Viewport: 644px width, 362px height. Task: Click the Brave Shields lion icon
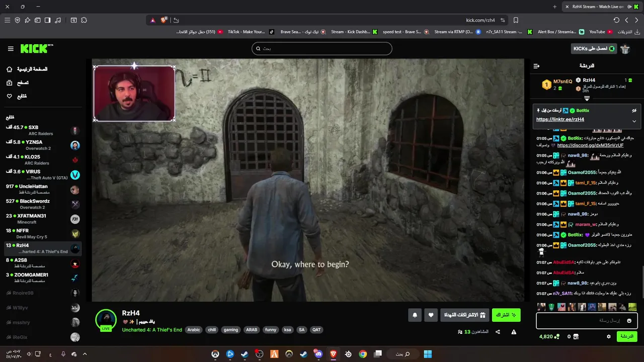point(164,20)
